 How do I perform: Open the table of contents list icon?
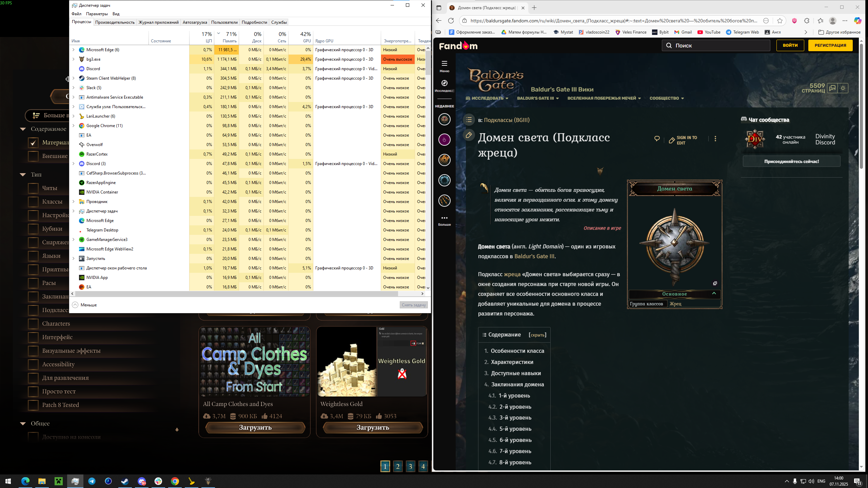pos(469,120)
